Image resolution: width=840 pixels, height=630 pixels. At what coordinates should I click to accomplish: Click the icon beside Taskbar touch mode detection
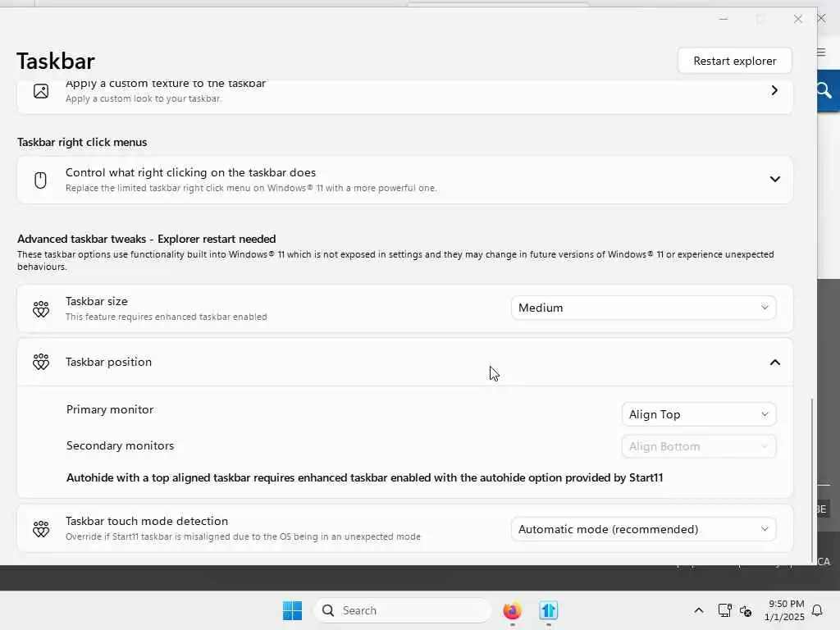coord(41,529)
